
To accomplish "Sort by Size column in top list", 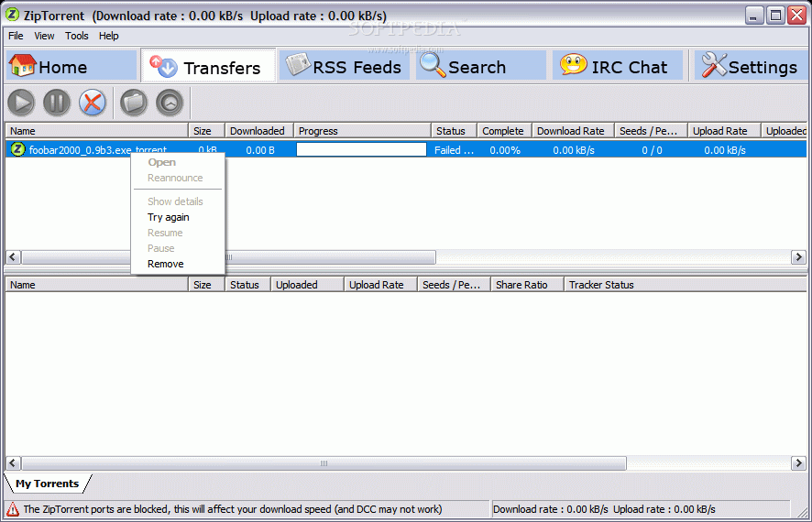I will point(206,131).
